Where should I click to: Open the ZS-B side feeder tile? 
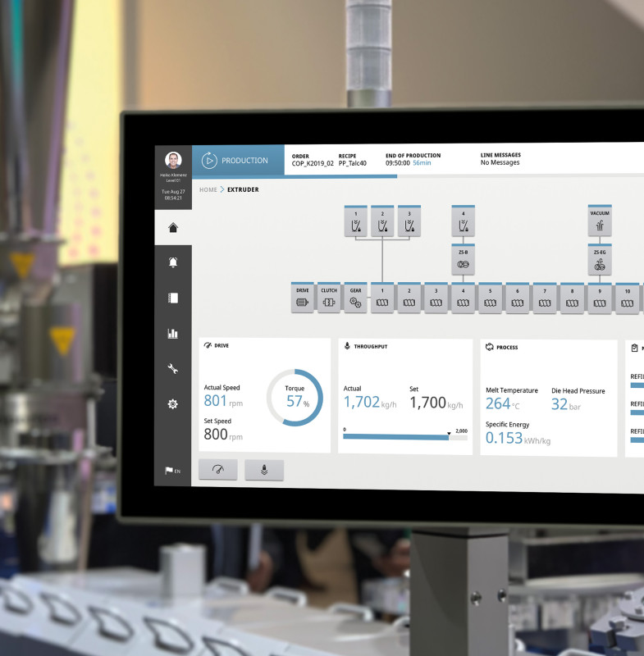(464, 259)
